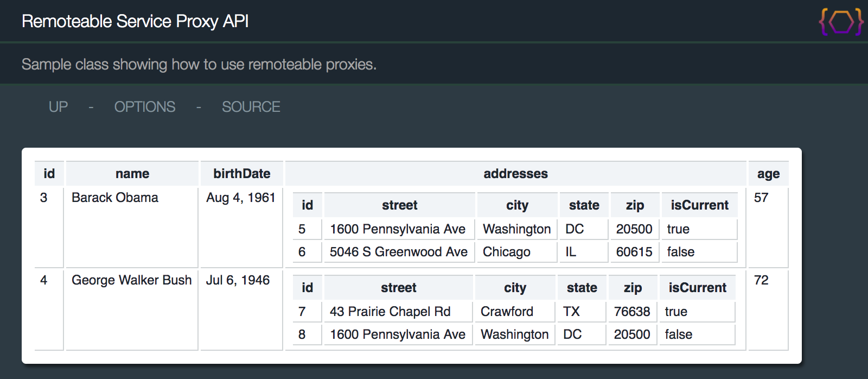Screen dimensions: 868x379
Task: Click the age column header
Action: click(x=768, y=174)
